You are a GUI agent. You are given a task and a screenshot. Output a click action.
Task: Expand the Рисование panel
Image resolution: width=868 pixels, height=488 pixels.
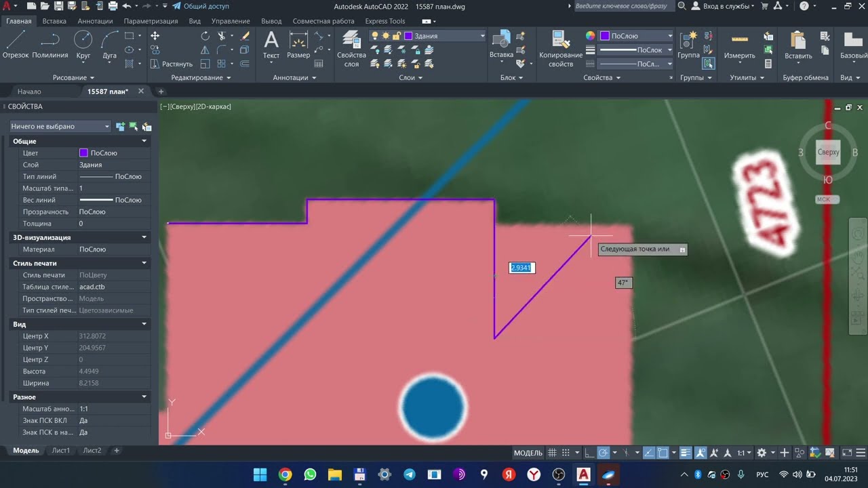tap(74, 77)
